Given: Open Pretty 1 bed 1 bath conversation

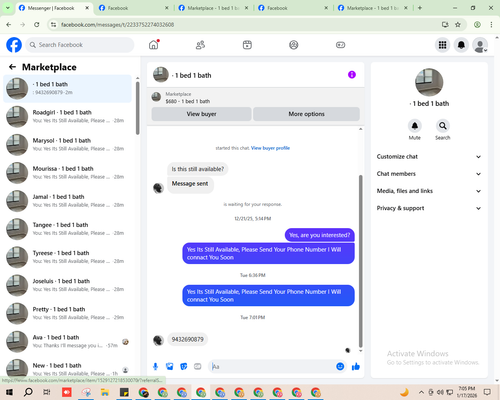Looking at the screenshot, I should 68,313.
